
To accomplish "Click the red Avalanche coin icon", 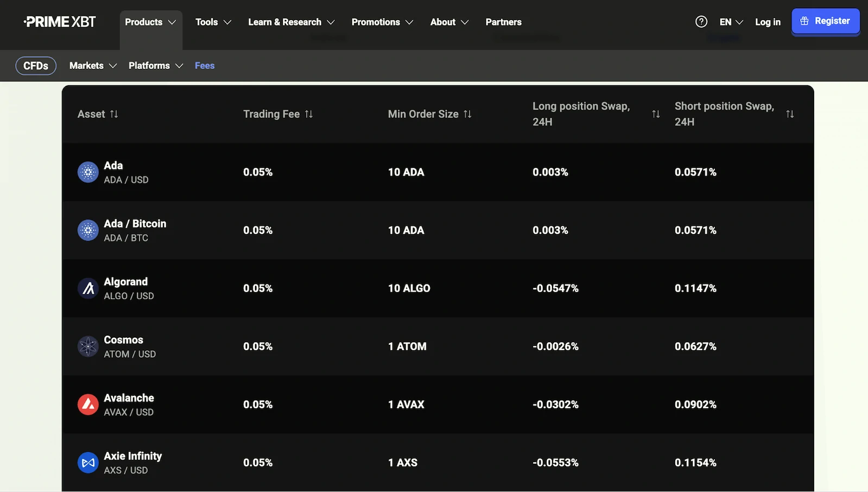I will (x=88, y=405).
